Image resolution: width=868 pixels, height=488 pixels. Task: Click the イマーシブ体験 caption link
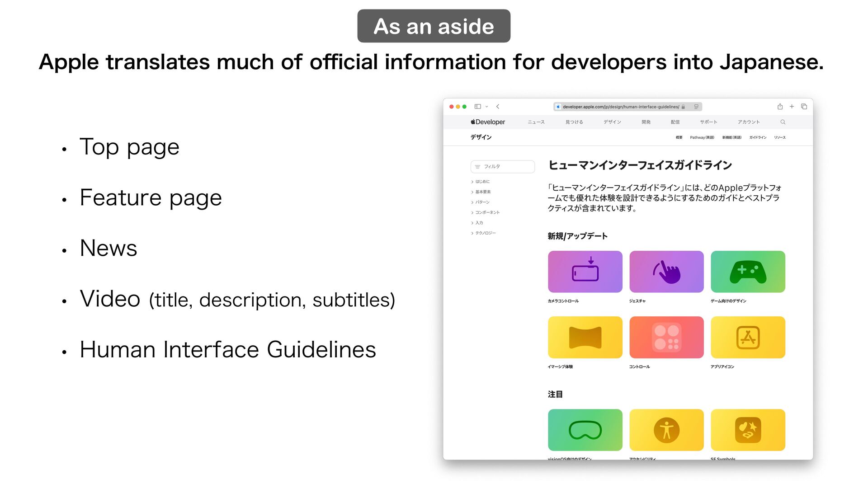point(560,367)
